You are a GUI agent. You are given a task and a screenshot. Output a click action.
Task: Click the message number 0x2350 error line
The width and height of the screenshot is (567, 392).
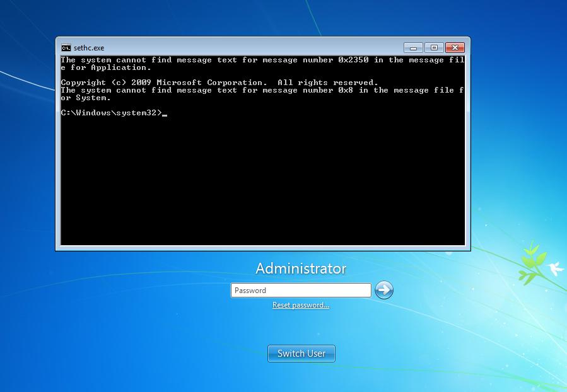coord(262,60)
